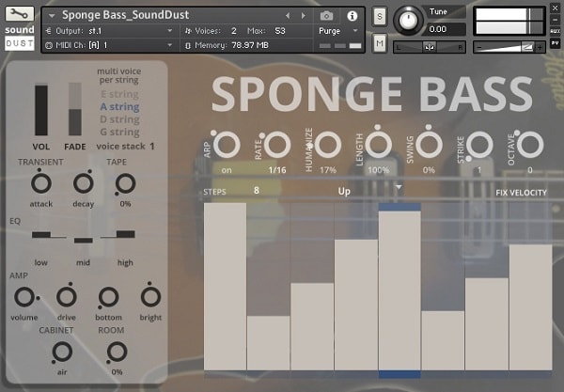This screenshot has width=564, height=392.
Task: Open the instrument name dropdown arrow
Action: (x=52, y=16)
